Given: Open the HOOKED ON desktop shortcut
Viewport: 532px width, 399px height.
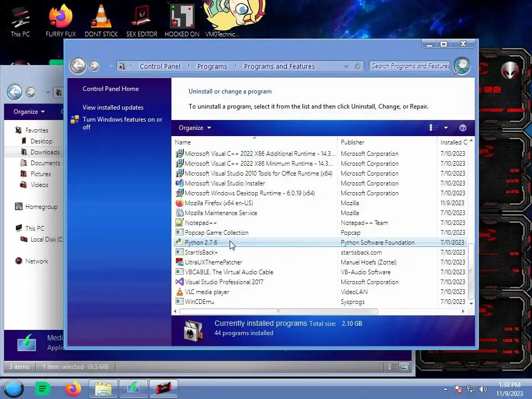Looking at the screenshot, I should coord(182,21).
